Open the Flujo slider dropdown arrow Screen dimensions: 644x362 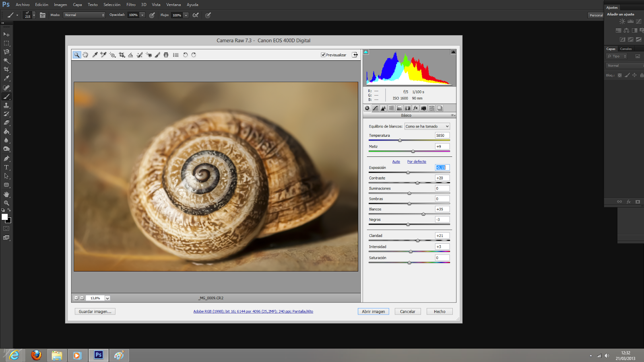tap(186, 15)
